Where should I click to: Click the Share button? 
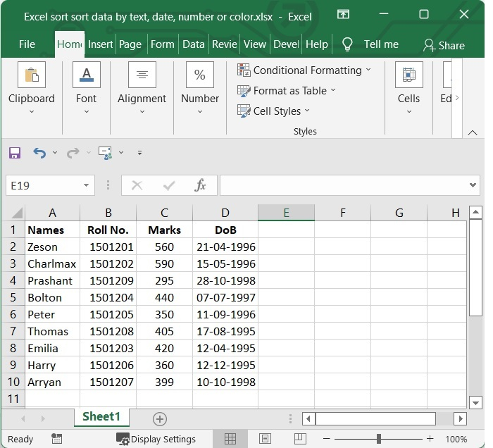[x=444, y=45]
